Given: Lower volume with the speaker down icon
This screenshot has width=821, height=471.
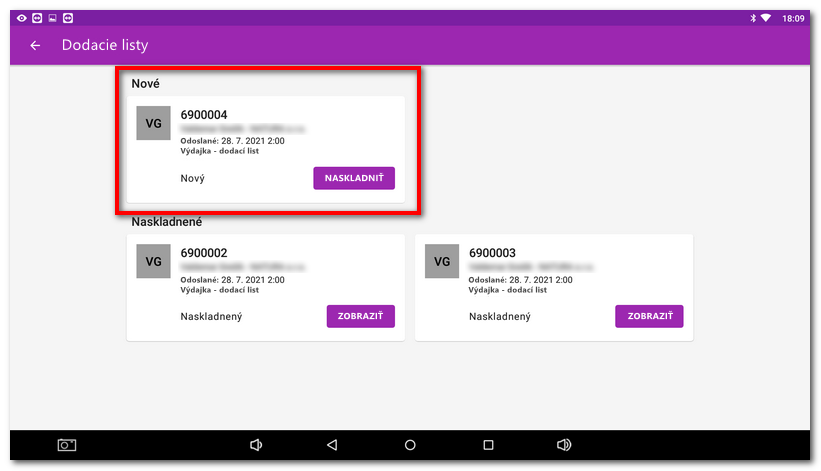Looking at the screenshot, I should pyautogui.click(x=256, y=445).
